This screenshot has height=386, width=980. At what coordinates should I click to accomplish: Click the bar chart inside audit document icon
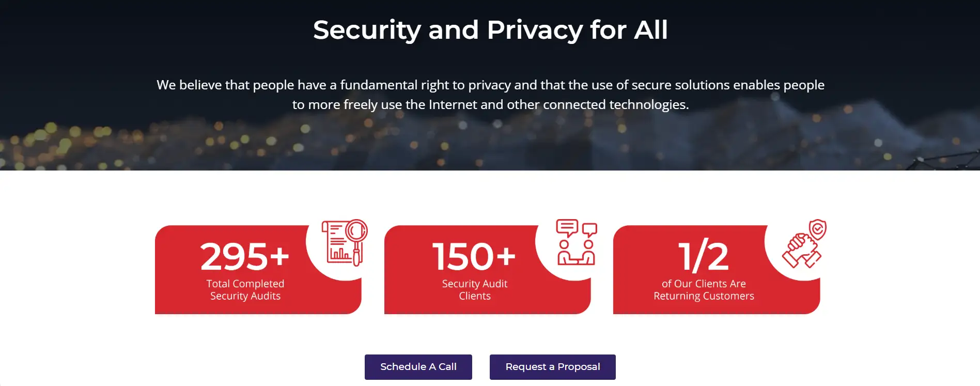coord(339,253)
